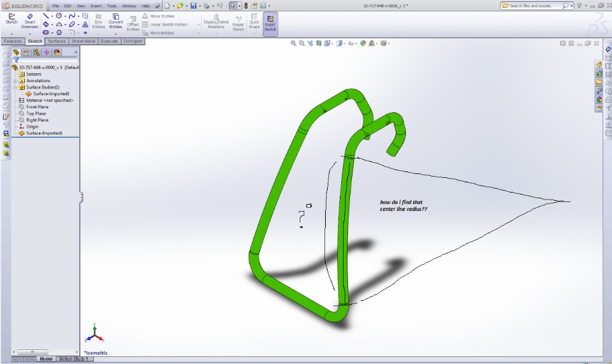Viewport: 612px width, 364px height.
Task: Select the Arc sketch tool
Action: 59,24
